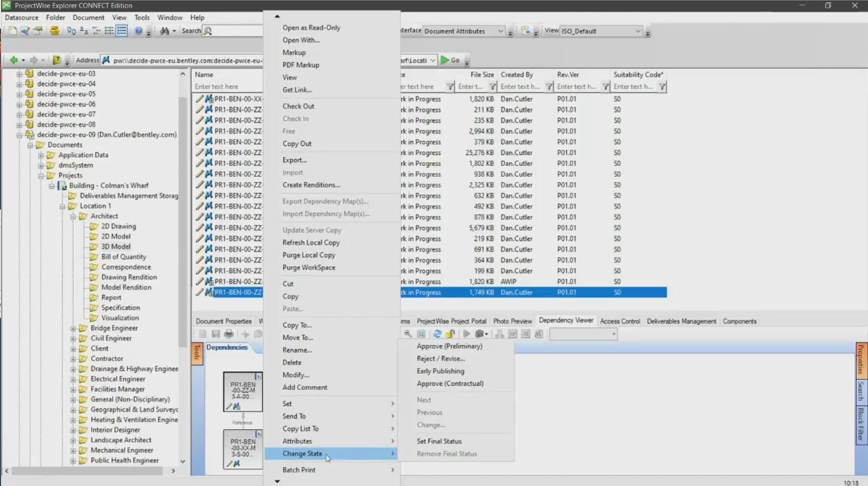Open the Access Control tab

coord(620,321)
